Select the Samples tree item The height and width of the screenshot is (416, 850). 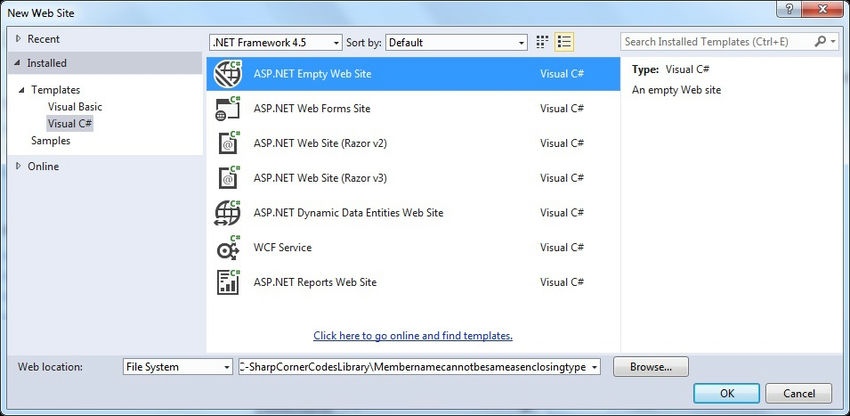tap(51, 140)
